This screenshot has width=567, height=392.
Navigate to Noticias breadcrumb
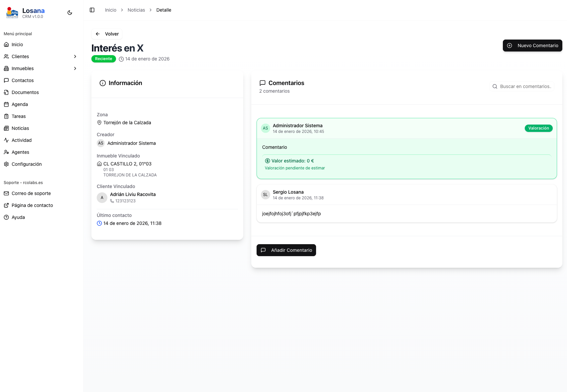136,10
